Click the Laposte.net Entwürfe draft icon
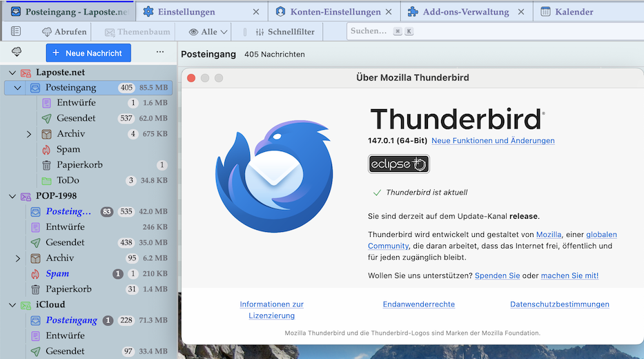Image resolution: width=644 pixels, height=359 pixels. tap(46, 103)
